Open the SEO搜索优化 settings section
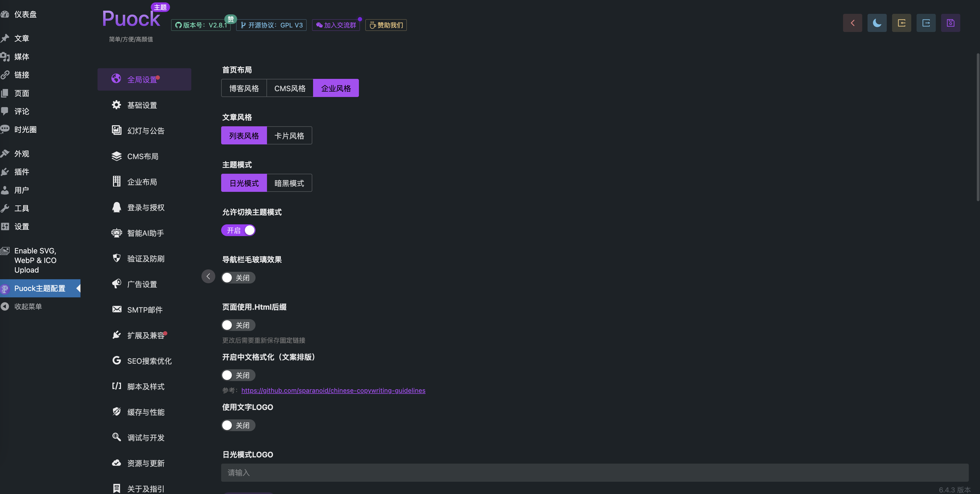Viewport: 980px width, 494px height. [149, 361]
